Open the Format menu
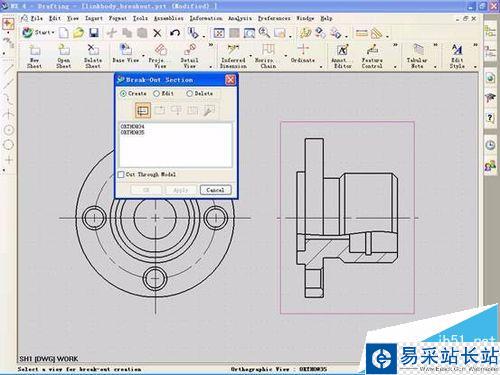 coord(118,18)
